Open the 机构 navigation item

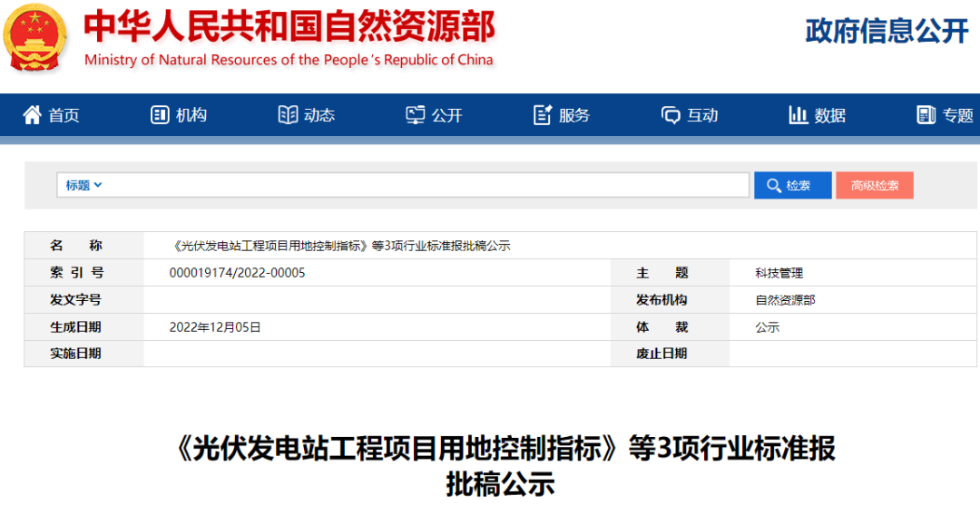pos(179,115)
